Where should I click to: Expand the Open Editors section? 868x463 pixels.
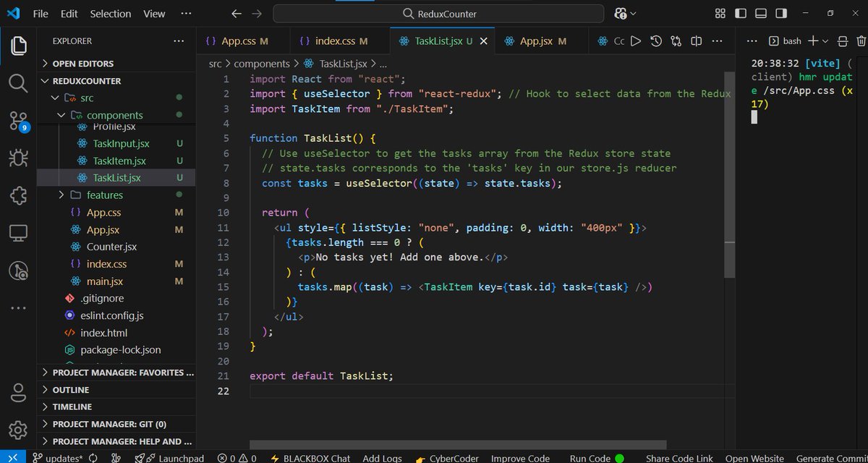point(116,64)
